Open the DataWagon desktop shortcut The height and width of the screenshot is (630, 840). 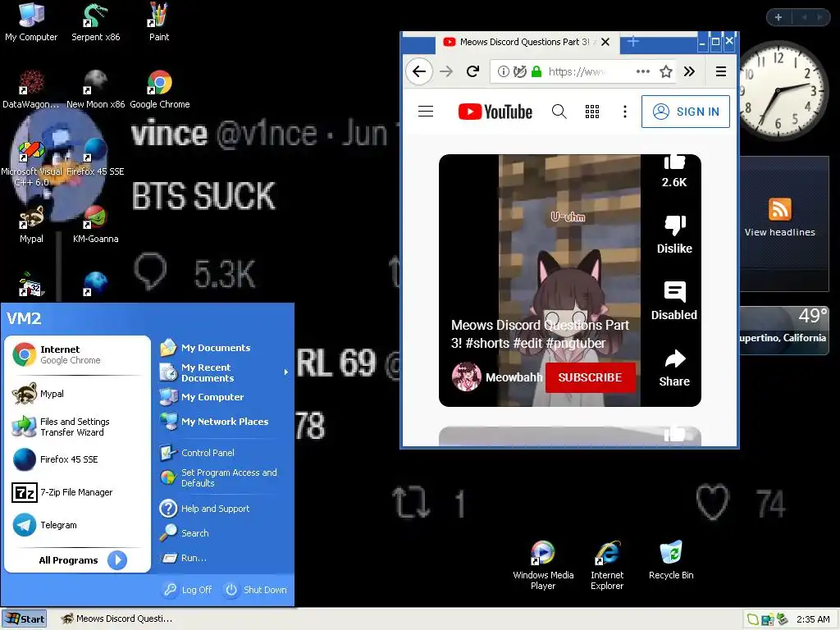31,89
